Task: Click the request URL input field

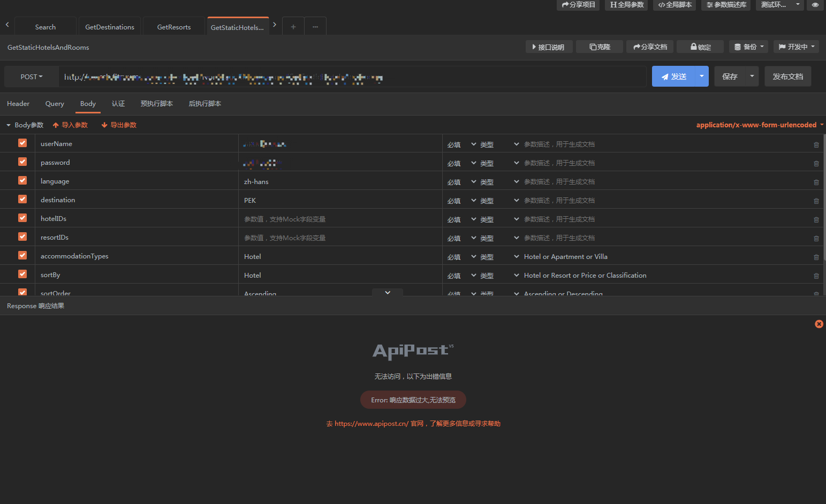Action: 352,77
